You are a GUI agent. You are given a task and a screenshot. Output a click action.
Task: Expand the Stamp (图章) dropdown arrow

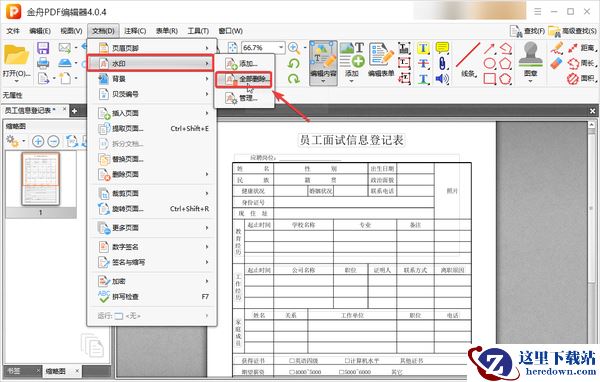(530, 81)
